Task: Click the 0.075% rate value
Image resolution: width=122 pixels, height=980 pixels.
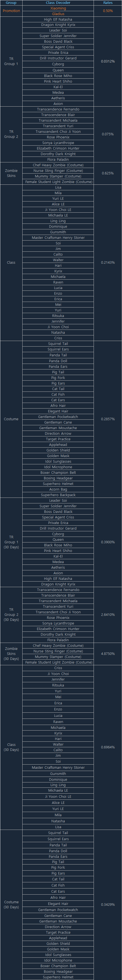Action: (x=108, y=134)
